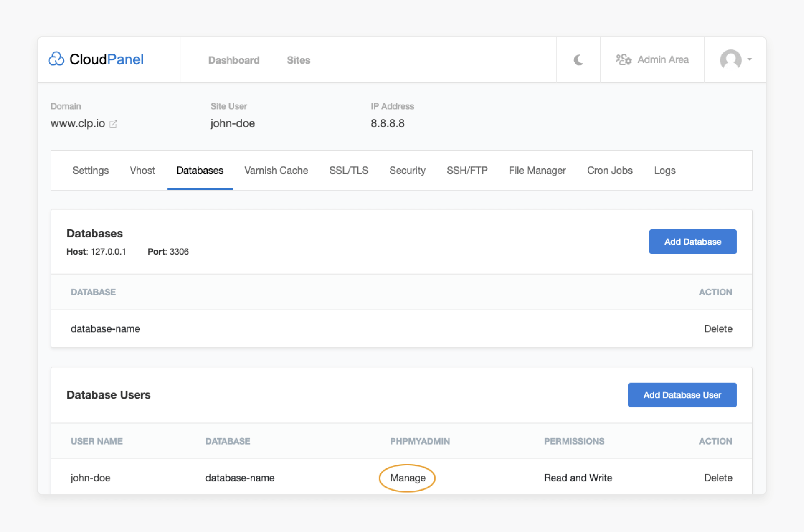This screenshot has height=532, width=804.
Task: Open the SSL/TLS tab
Action: [x=349, y=170]
